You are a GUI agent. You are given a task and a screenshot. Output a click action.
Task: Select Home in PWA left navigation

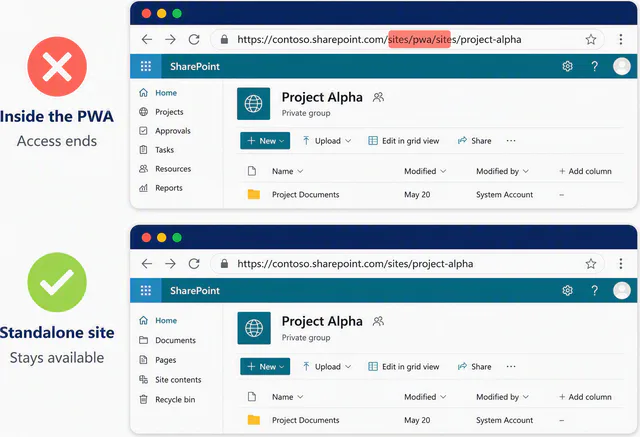(x=158, y=93)
